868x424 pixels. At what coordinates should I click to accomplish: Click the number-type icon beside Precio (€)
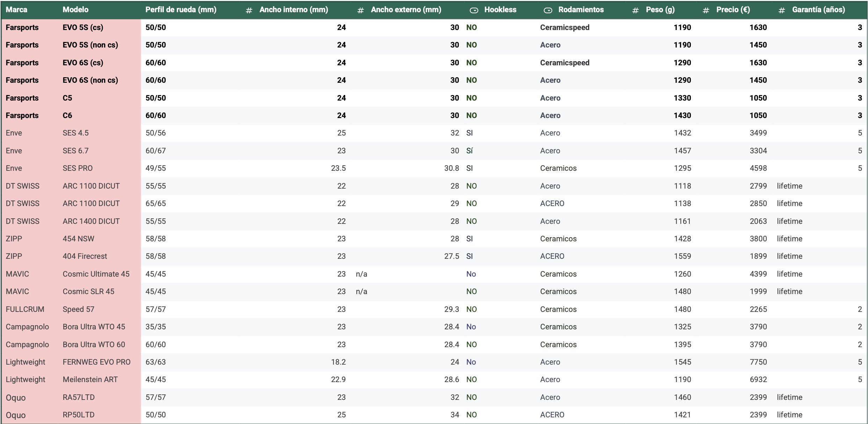point(706,10)
